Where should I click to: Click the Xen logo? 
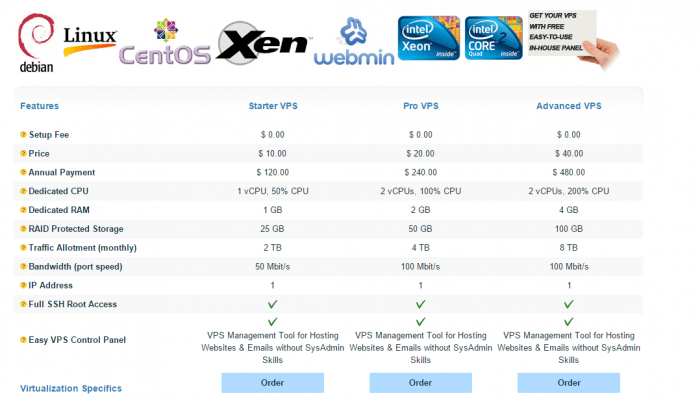tap(263, 43)
